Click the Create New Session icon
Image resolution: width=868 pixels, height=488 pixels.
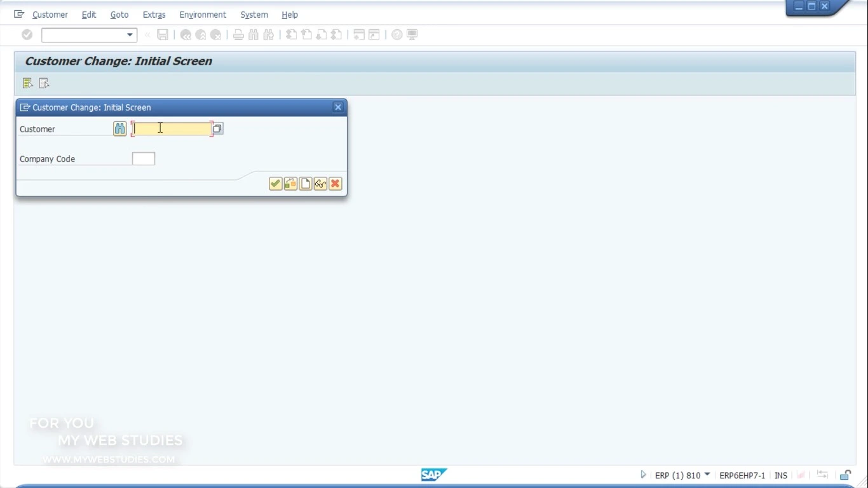point(359,35)
